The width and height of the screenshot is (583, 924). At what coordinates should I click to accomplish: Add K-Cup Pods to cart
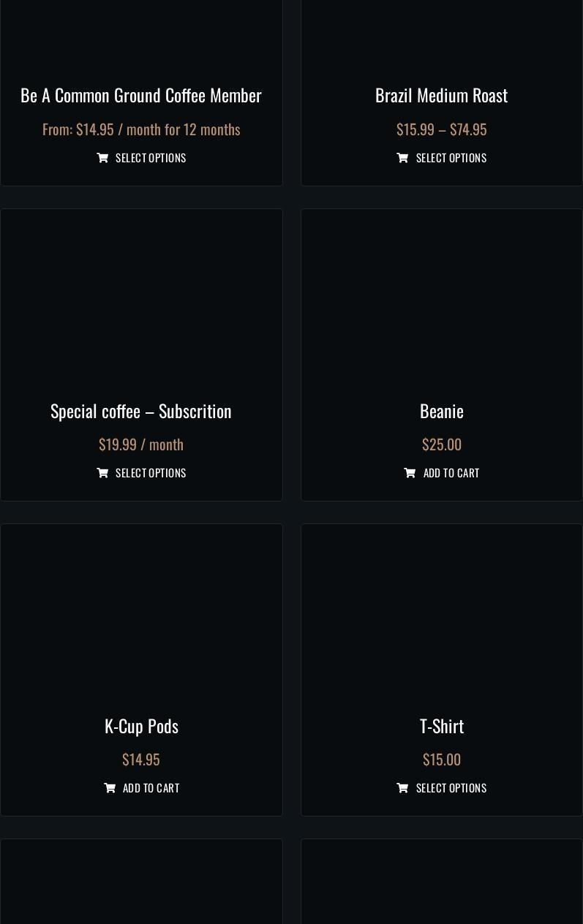(151, 788)
